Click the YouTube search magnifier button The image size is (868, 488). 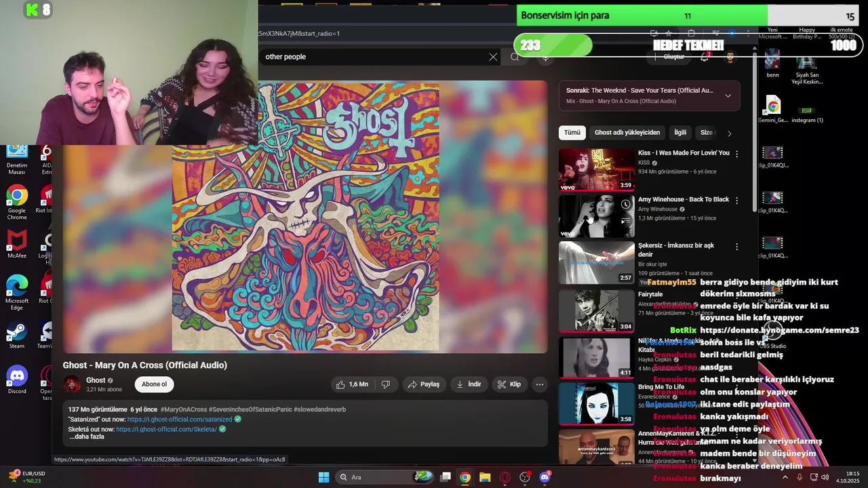515,57
